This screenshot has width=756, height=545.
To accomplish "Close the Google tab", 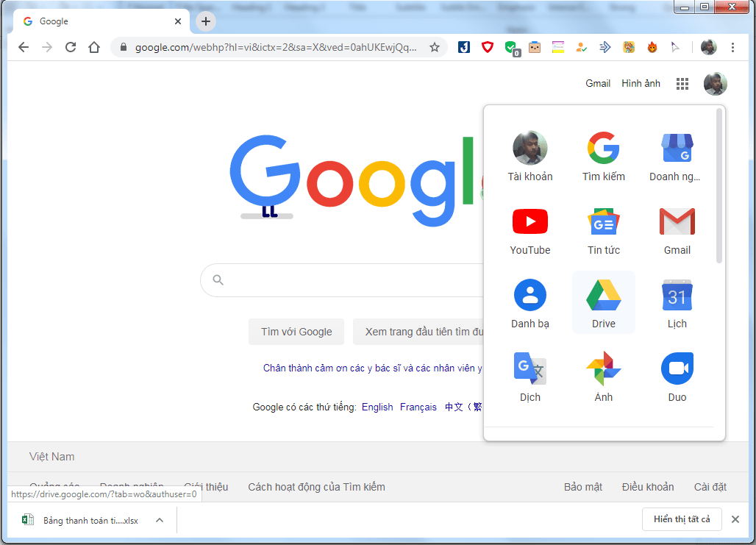I will pyautogui.click(x=178, y=21).
